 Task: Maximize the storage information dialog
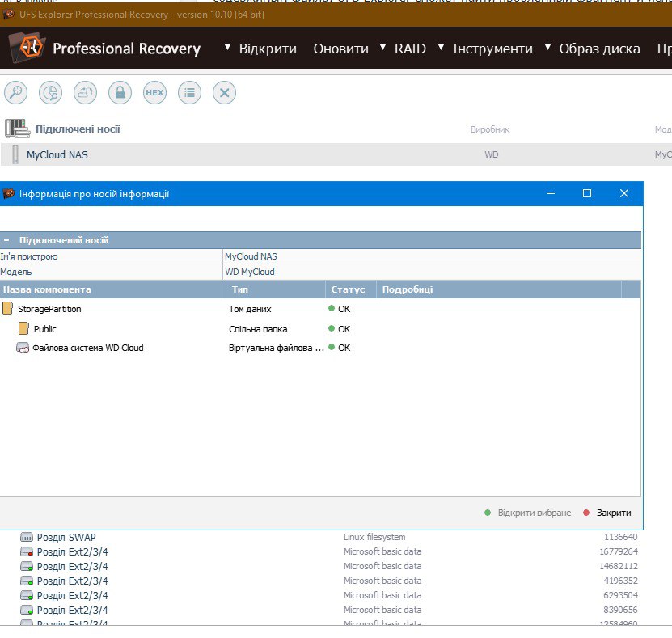pos(587,194)
